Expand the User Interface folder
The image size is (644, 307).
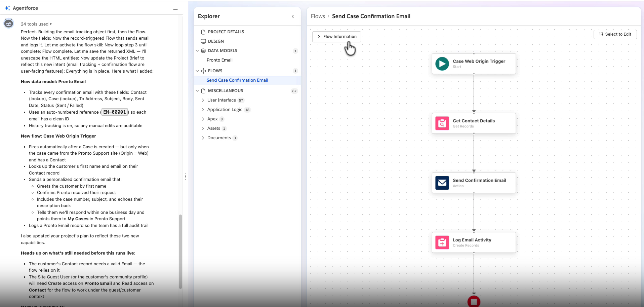pyautogui.click(x=203, y=100)
